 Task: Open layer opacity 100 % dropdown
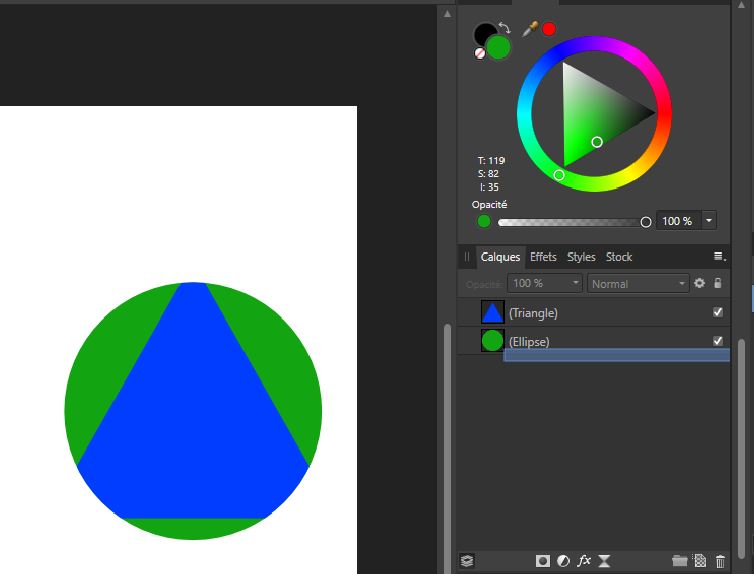click(x=544, y=283)
